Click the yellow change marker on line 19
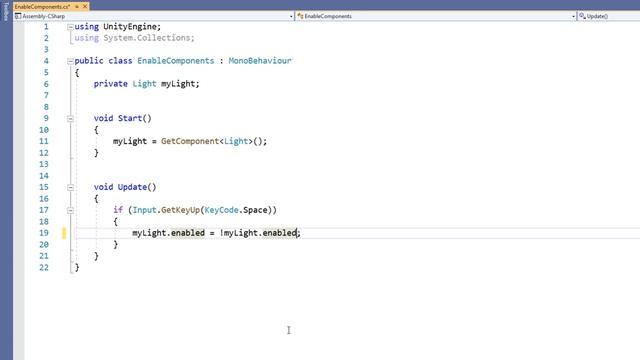The width and height of the screenshot is (640, 360). click(64, 233)
